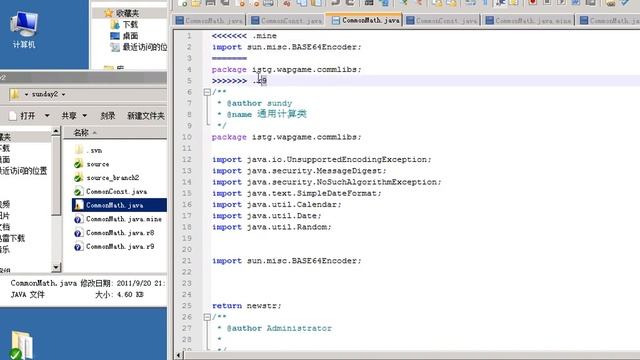Click the Print toolbar icon in editor
The height and width of the screenshot is (360, 640).
268,3
